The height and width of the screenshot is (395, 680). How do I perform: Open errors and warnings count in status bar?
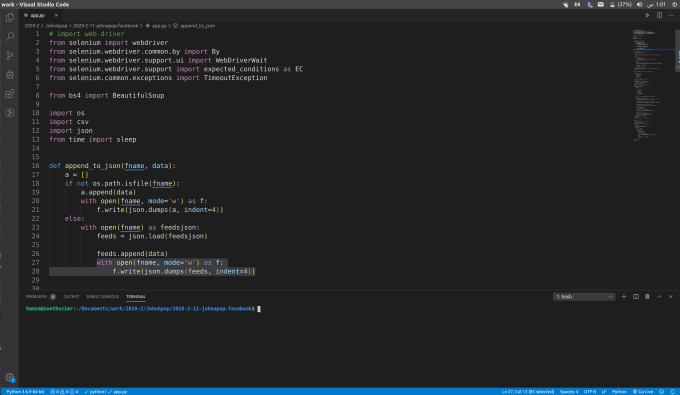[64, 392]
